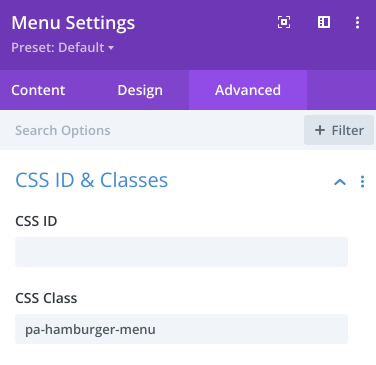Focus the Search Options field
This screenshot has height=365, width=376.
pos(152,130)
